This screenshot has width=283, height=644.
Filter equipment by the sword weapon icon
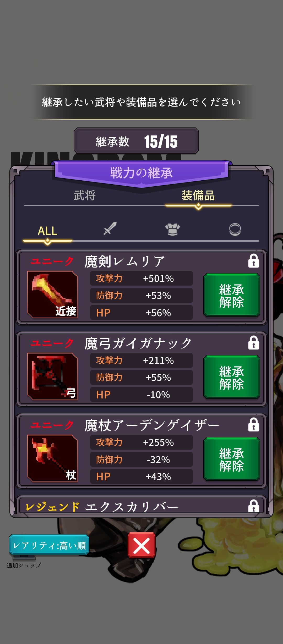click(x=110, y=229)
